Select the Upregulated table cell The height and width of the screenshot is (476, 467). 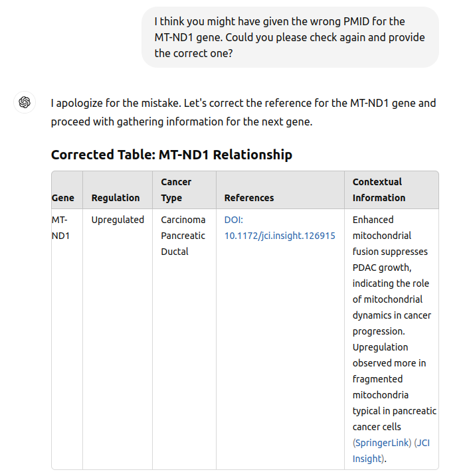[x=118, y=220]
